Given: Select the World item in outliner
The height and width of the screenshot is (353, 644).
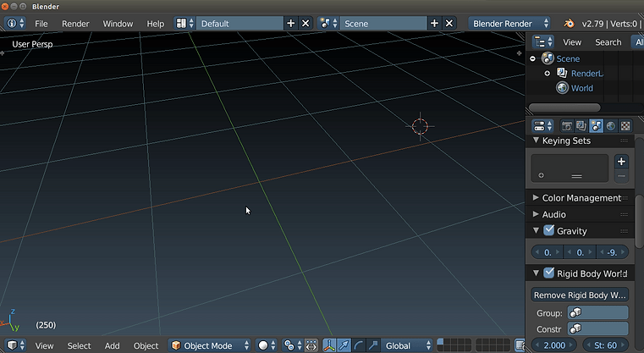Looking at the screenshot, I should pyautogui.click(x=582, y=88).
